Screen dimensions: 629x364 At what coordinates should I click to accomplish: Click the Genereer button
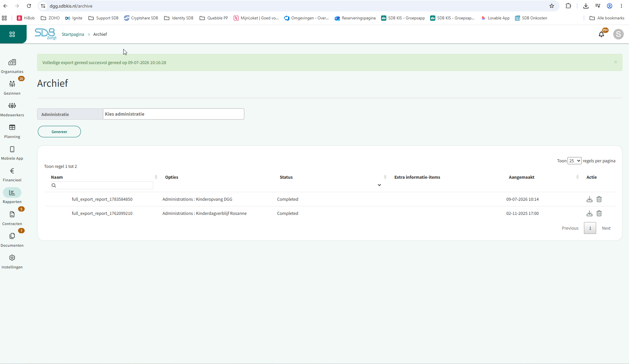tap(59, 132)
